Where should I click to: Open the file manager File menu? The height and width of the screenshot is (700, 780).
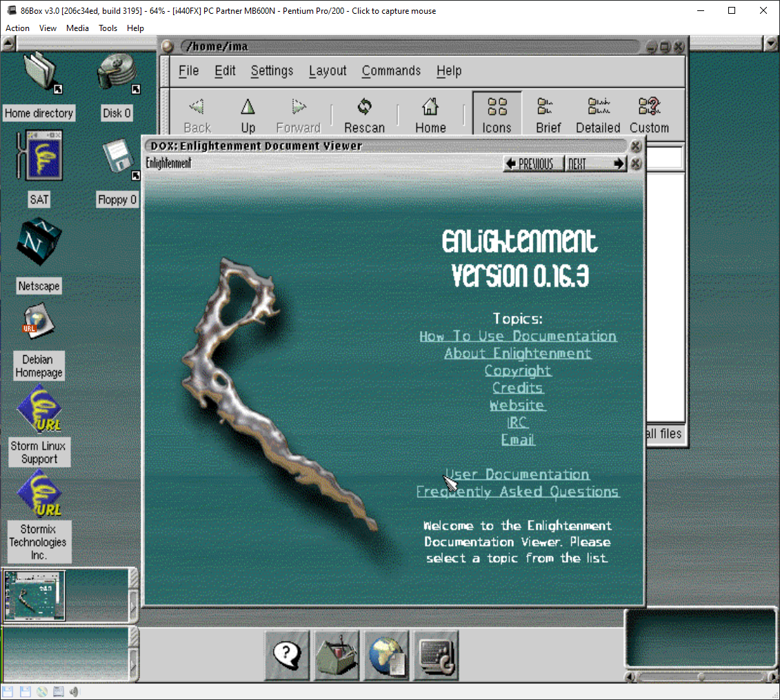coord(188,70)
